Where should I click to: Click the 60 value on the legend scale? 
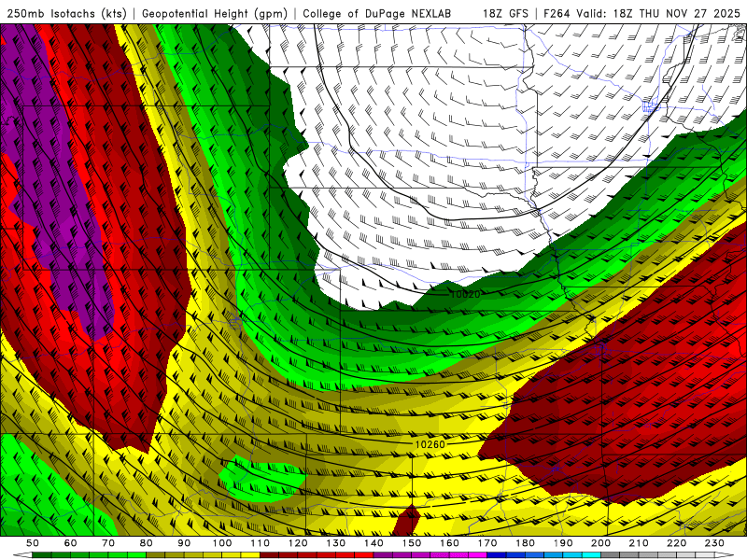(x=70, y=543)
